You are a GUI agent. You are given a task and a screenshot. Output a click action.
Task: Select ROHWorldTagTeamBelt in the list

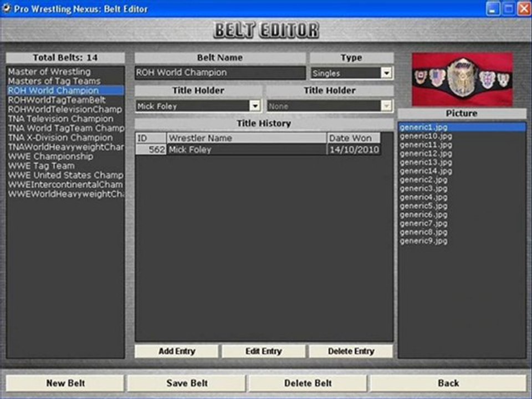65,100
